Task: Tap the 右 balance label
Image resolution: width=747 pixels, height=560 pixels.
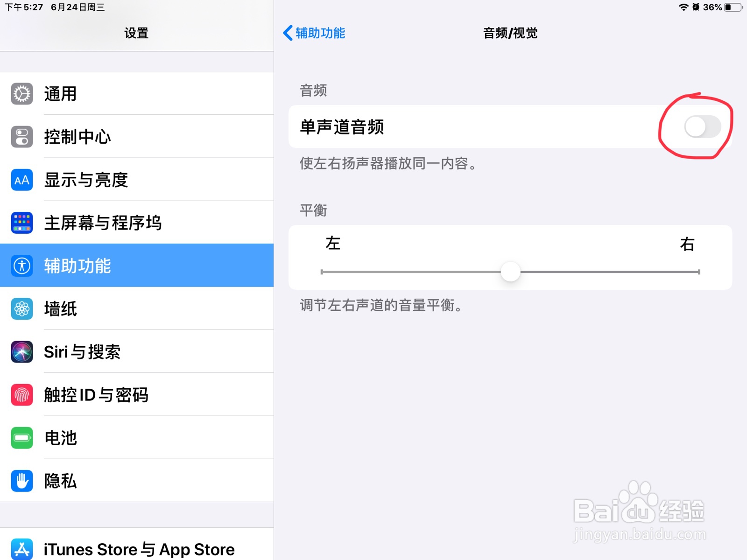Action: (x=687, y=244)
